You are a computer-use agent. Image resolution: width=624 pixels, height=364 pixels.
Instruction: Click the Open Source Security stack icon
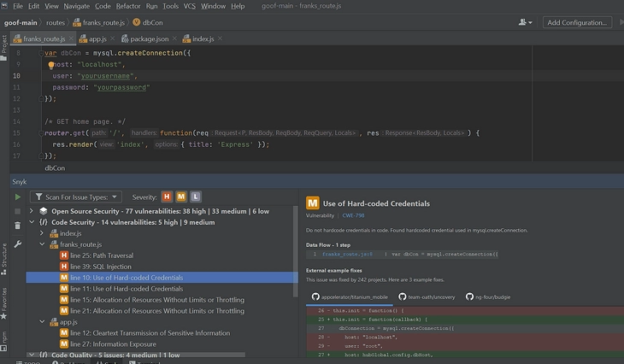44,211
